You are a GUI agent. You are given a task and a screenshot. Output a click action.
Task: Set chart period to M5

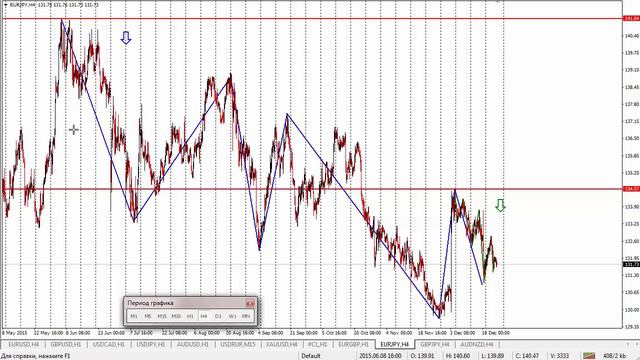click(148, 316)
